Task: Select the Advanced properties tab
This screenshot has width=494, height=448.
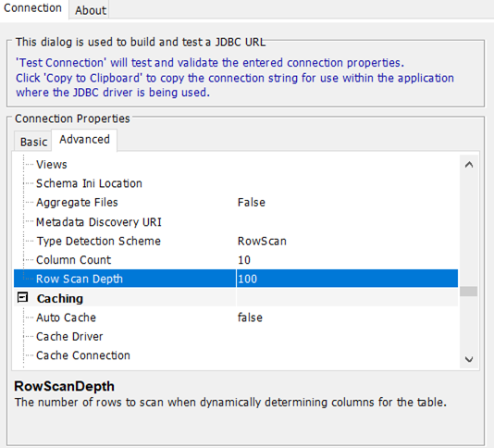Action: click(x=84, y=140)
